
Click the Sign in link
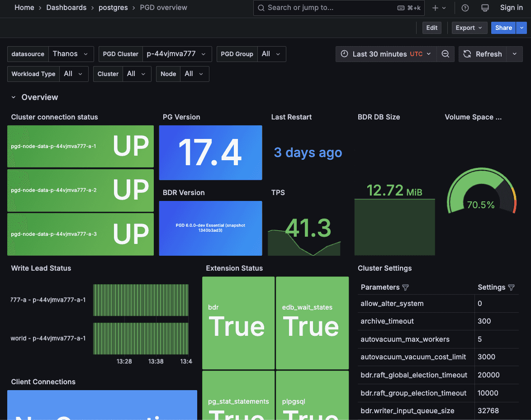[511, 8]
